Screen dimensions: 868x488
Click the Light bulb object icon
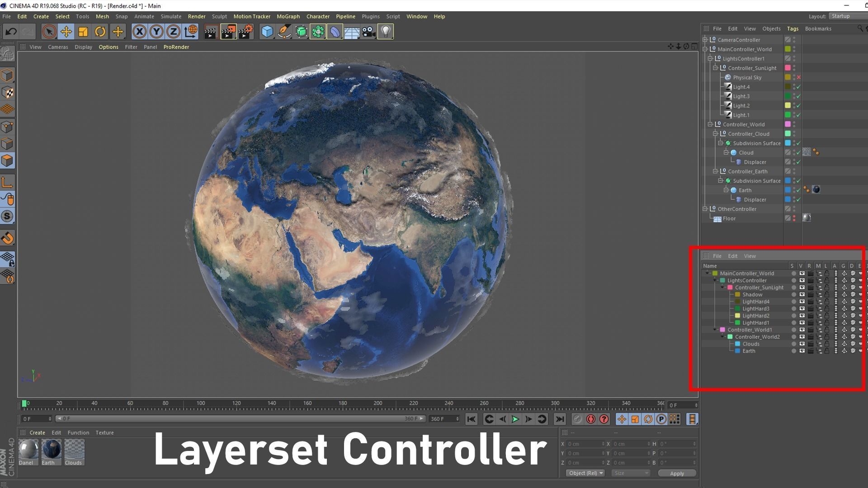(386, 32)
